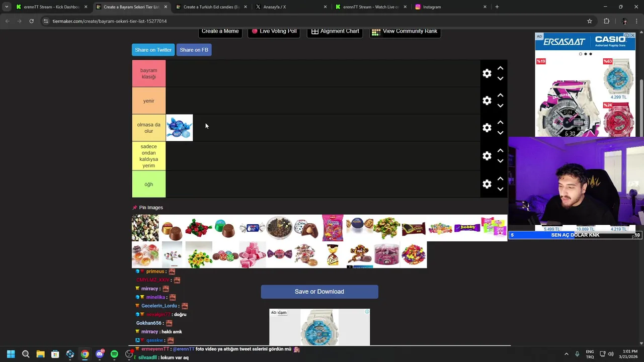Viewport: 644px width, 362px height.
Task: Click the red bayram klasiği tier label
Action: pos(148,73)
